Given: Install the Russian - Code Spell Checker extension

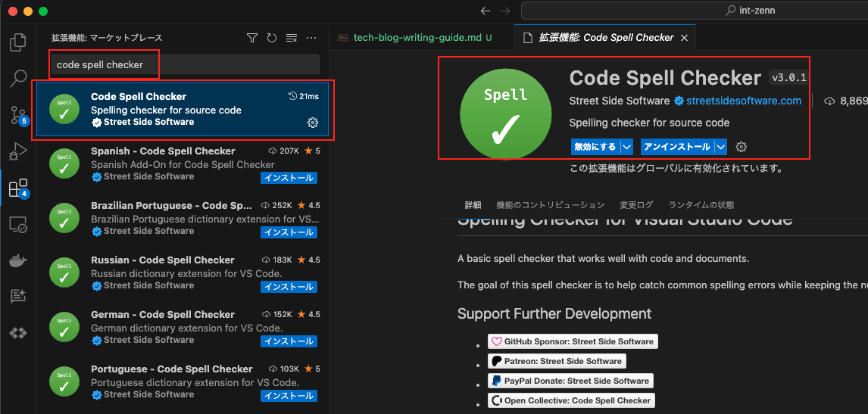Looking at the screenshot, I should coord(289,287).
